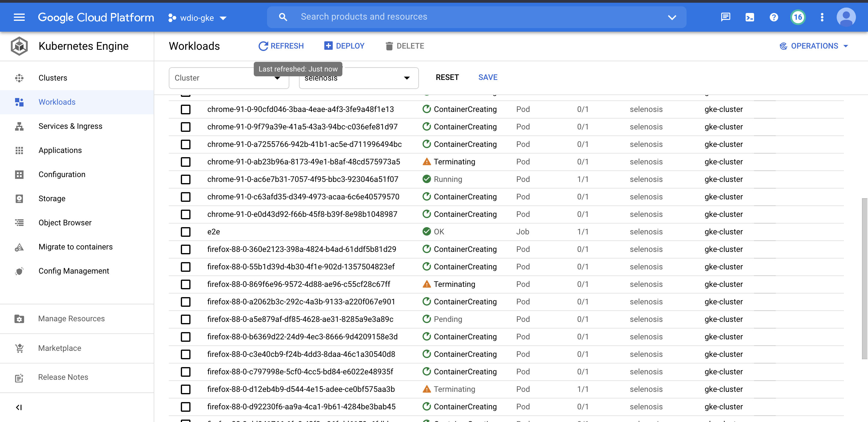Image resolution: width=868 pixels, height=422 pixels.
Task: Click ContainerCreating status icon for firefox-88-0-b6369d22
Action: click(x=426, y=336)
